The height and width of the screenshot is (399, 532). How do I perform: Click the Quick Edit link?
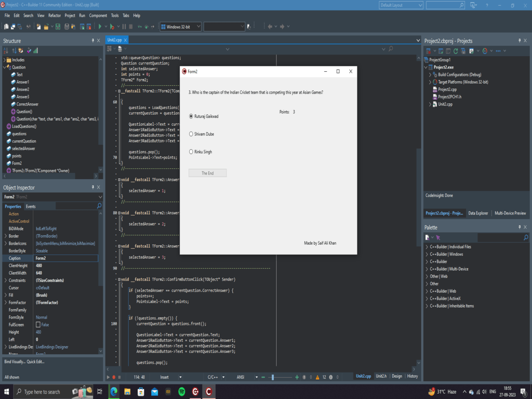[x=36, y=362]
